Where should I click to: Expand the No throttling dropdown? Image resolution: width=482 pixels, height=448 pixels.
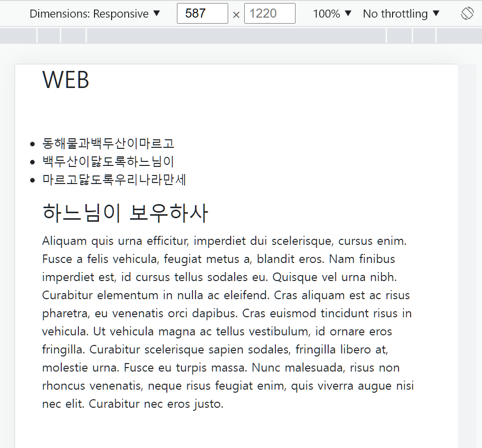(x=401, y=14)
